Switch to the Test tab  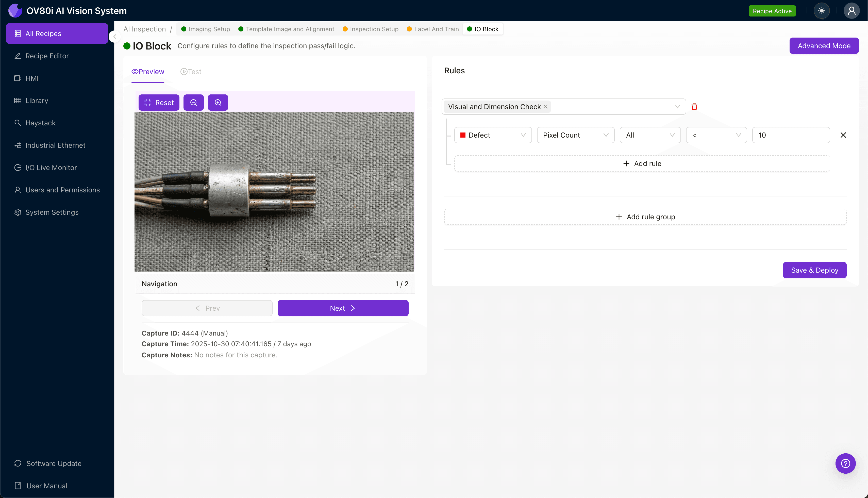(x=191, y=72)
